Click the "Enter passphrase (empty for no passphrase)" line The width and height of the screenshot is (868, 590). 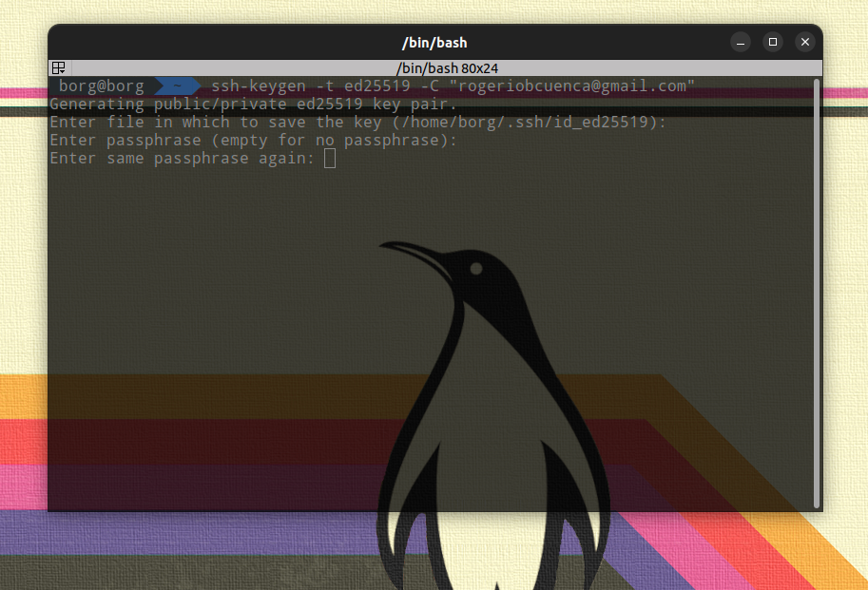click(x=253, y=141)
